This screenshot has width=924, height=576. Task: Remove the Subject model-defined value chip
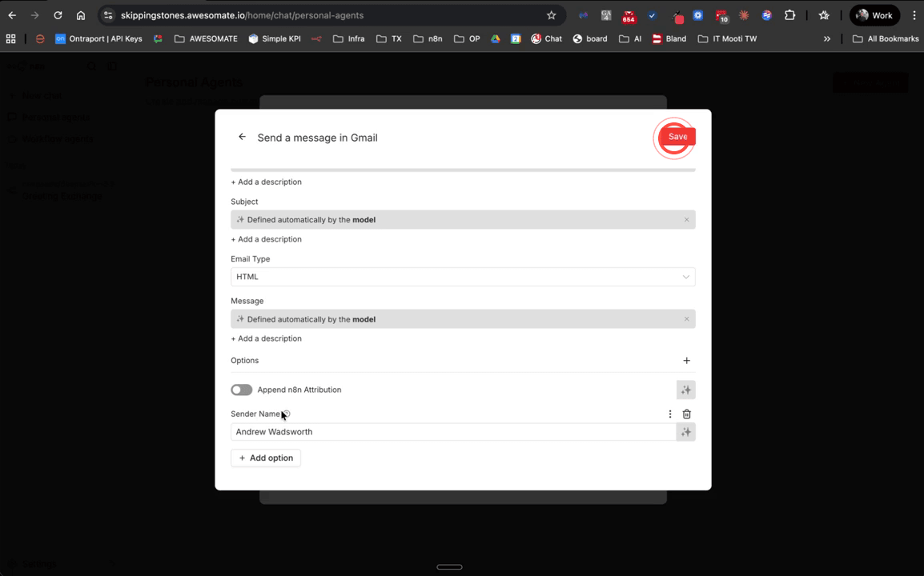(686, 219)
